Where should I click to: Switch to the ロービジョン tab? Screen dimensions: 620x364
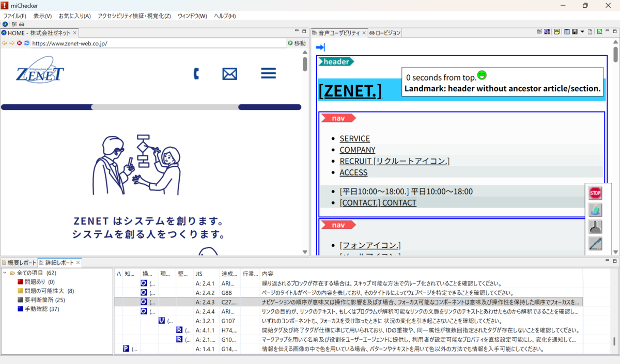coord(385,33)
